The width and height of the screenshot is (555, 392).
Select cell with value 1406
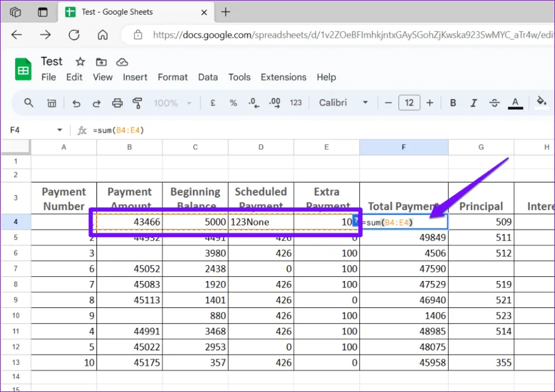tap(404, 316)
